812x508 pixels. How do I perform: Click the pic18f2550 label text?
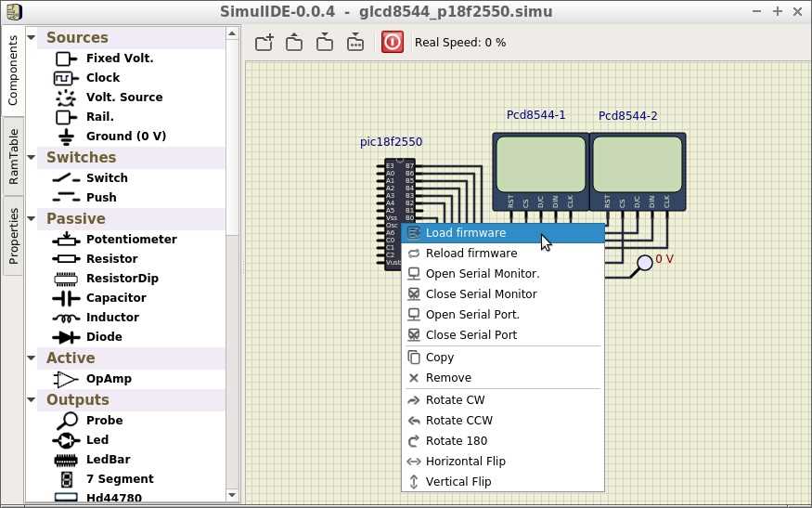(x=391, y=142)
